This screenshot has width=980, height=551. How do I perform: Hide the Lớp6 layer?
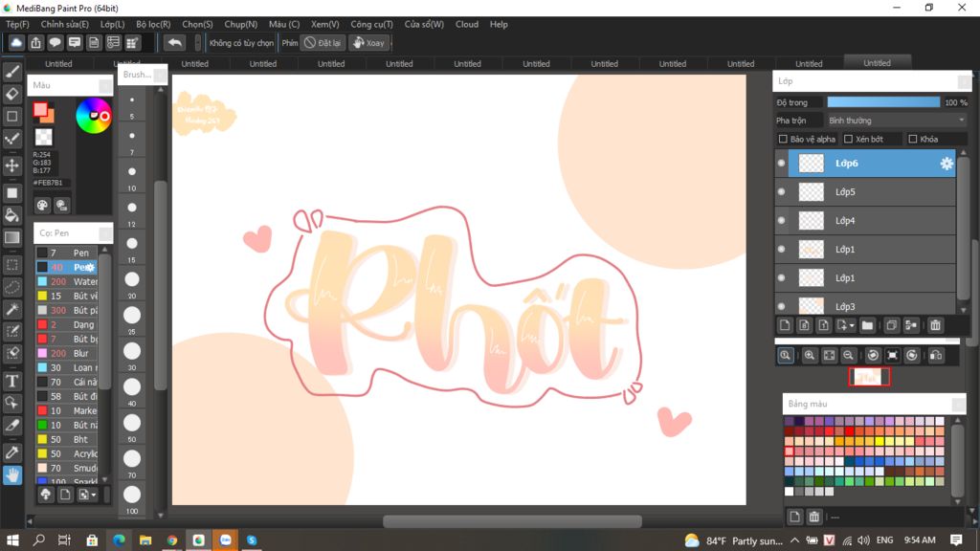click(781, 163)
